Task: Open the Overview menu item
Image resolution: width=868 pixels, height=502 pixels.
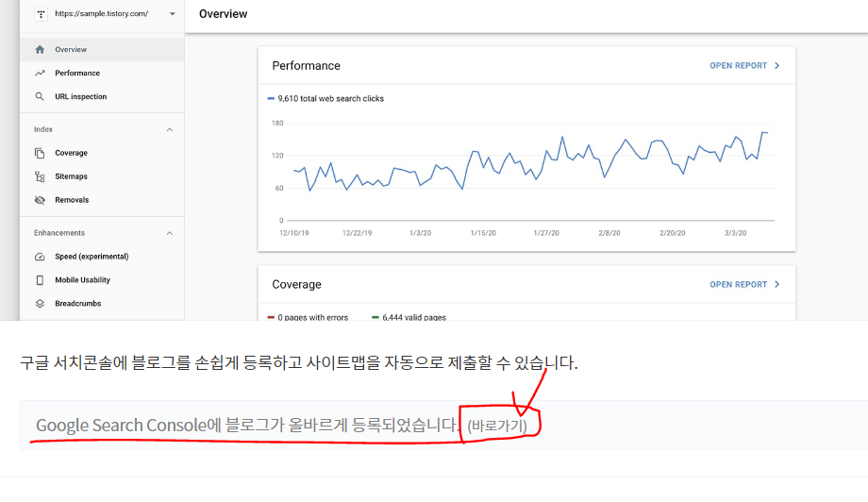Action: click(102, 50)
